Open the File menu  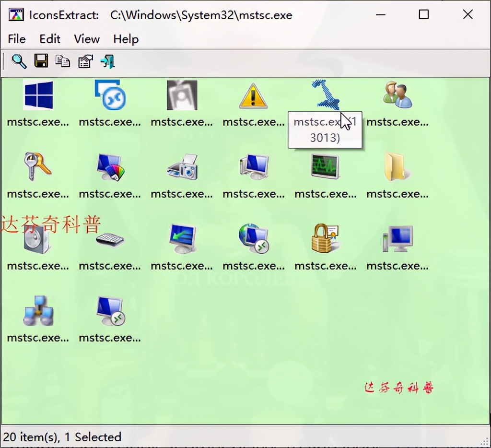(x=16, y=39)
